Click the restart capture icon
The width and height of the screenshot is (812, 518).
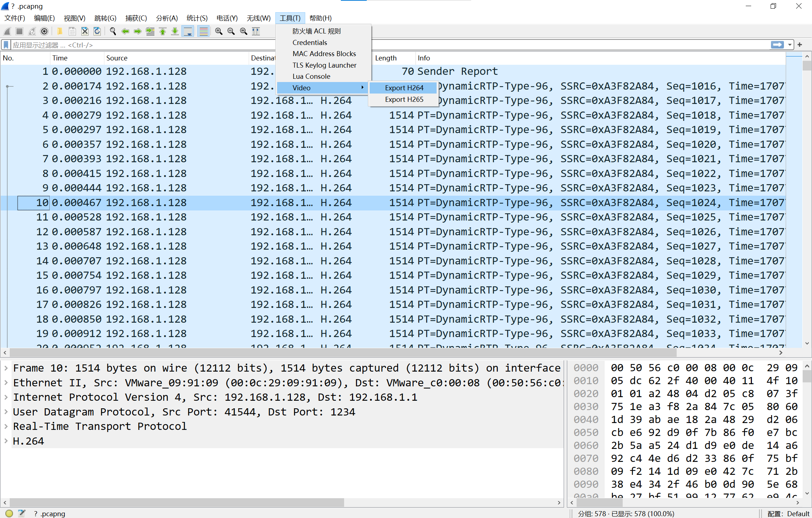coord(32,31)
